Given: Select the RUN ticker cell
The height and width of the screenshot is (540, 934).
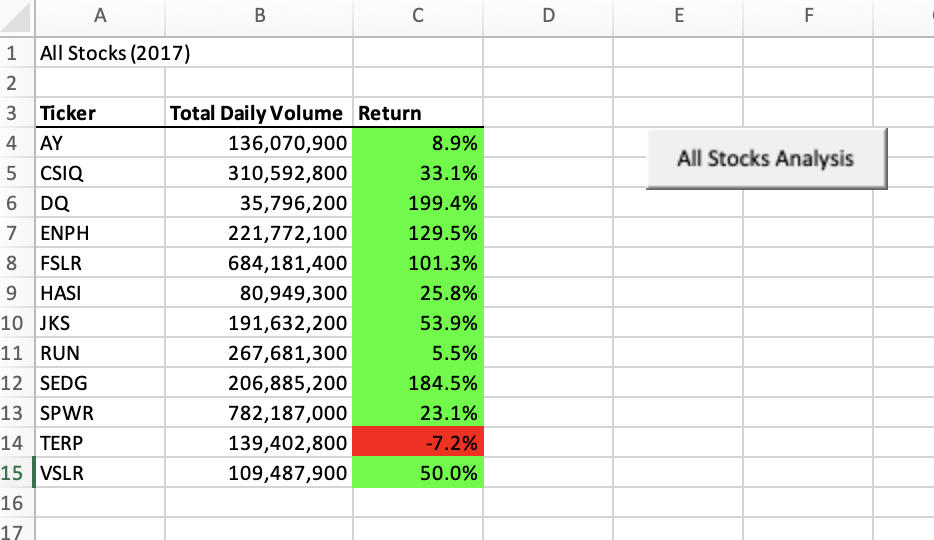Looking at the screenshot, I should click(100, 353).
